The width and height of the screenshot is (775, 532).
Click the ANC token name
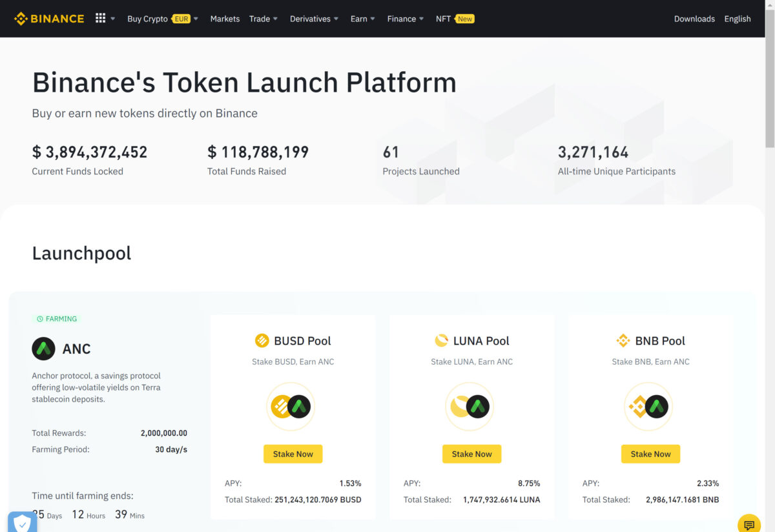(76, 349)
